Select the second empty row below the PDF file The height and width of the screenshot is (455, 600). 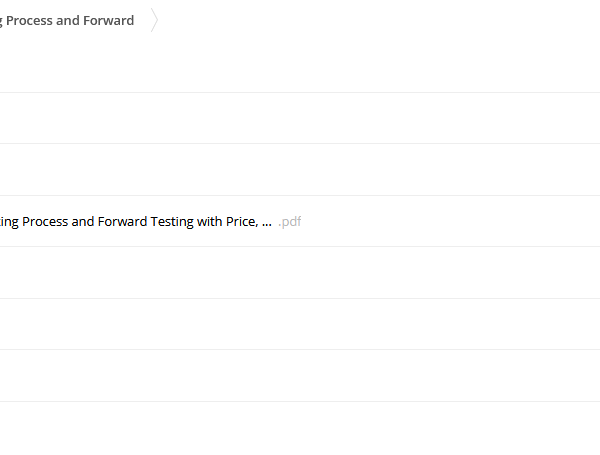(x=300, y=324)
